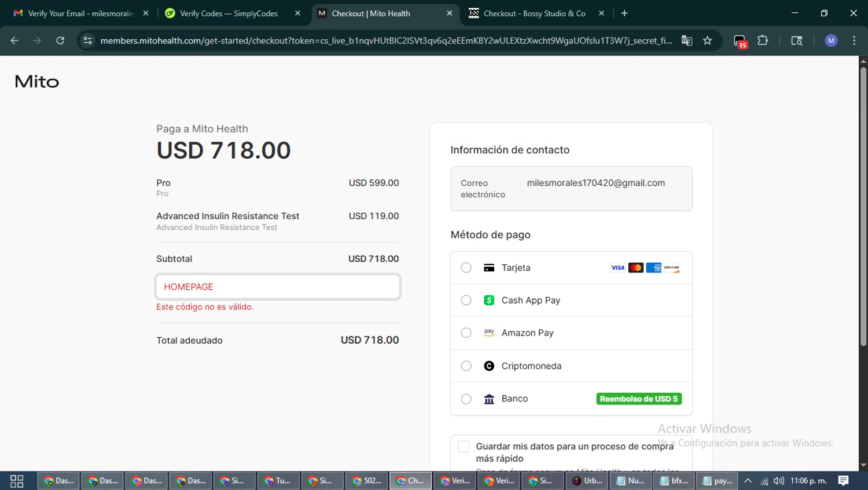
Task: Click the address bar URL
Action: click(386, 40)
